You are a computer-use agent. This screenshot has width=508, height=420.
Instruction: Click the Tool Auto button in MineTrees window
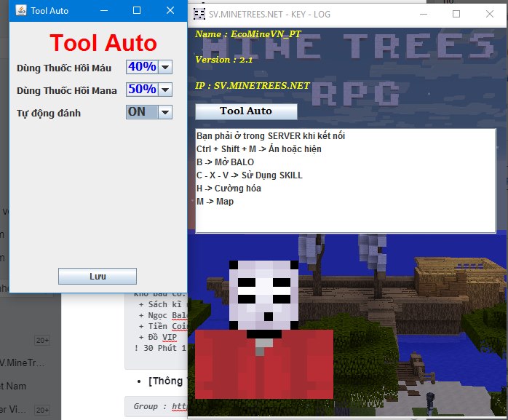pyautogui.click(x=246, y=111)
